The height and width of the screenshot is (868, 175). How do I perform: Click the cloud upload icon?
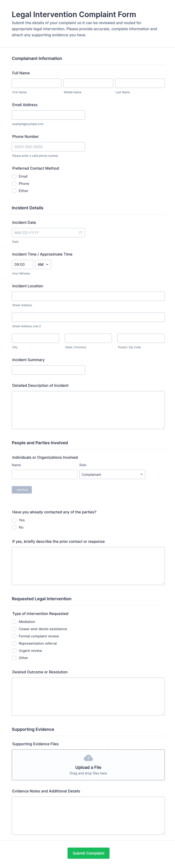[x=88, y=758]
